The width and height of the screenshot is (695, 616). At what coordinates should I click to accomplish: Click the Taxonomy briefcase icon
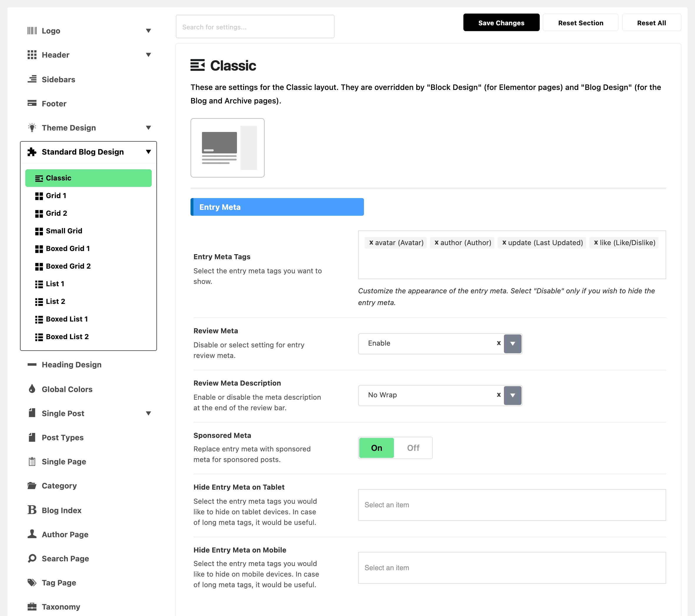tap(32, 607)
